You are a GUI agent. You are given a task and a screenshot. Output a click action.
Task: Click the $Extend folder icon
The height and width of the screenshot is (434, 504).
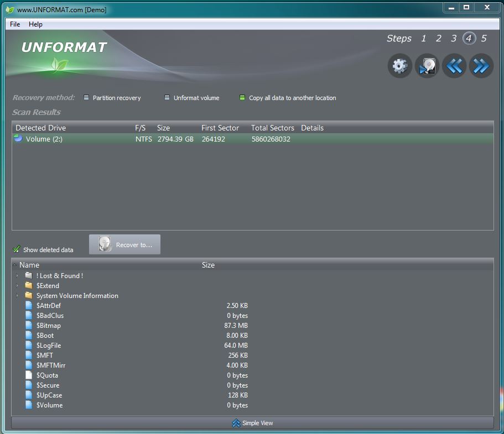click(29, 285)
